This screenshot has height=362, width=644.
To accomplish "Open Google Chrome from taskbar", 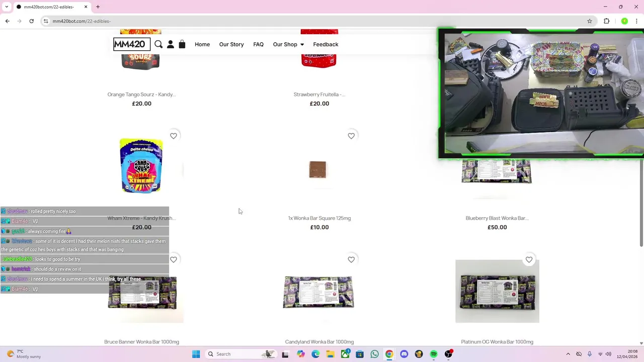I will pos(389,354).
